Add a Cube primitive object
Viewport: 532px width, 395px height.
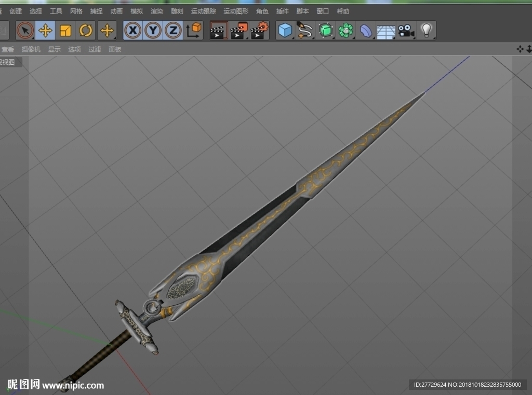(285, 31)
